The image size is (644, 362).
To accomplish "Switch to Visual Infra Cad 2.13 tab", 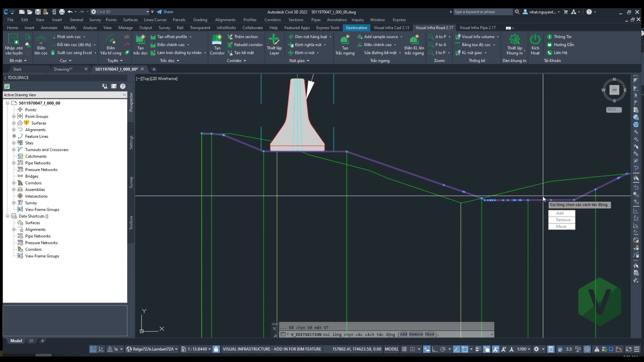I will pos(391,28).
